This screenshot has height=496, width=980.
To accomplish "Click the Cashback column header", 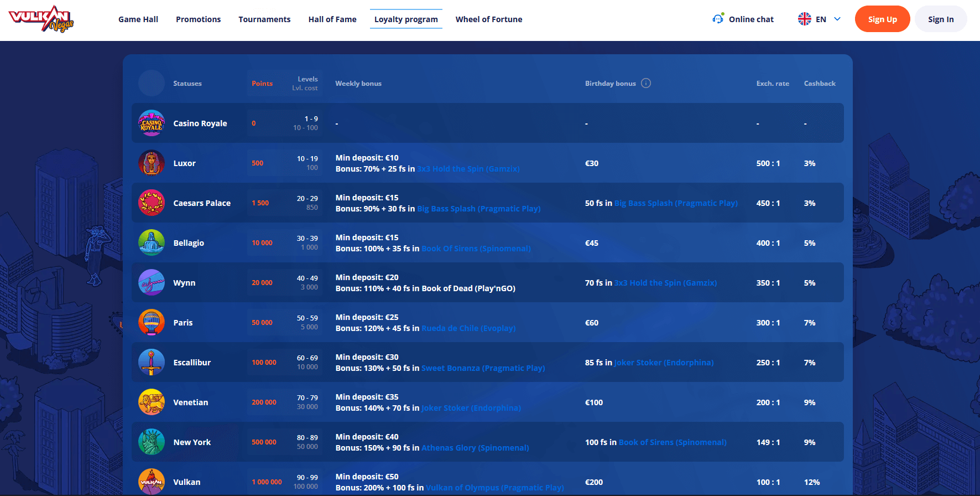I will tap(820, 84).
